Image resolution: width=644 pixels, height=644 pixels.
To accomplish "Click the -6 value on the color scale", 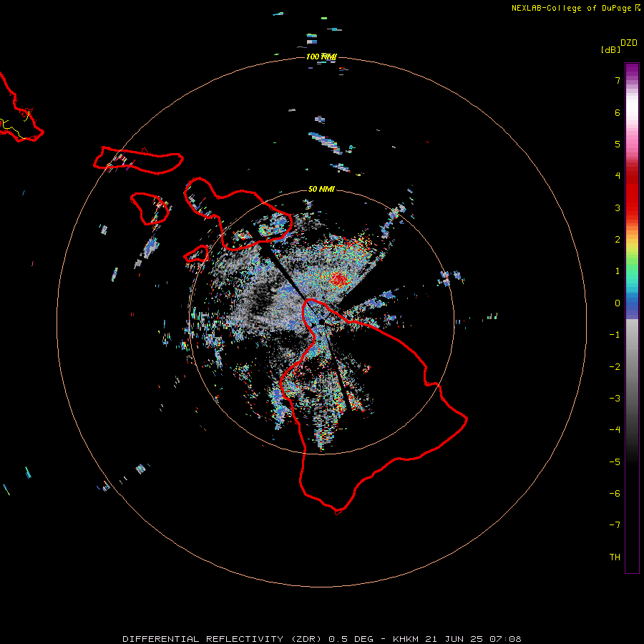I will pyautogui.click(x=615, y=494).
